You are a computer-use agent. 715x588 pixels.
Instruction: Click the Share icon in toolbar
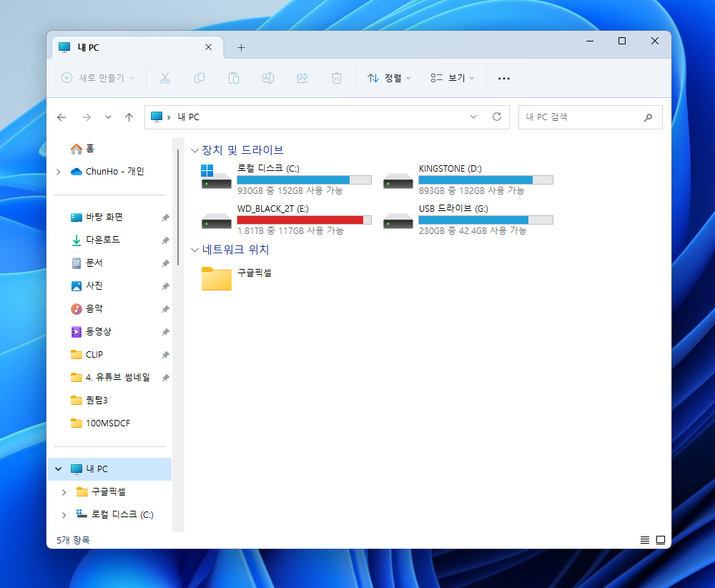tap(302, 78)
